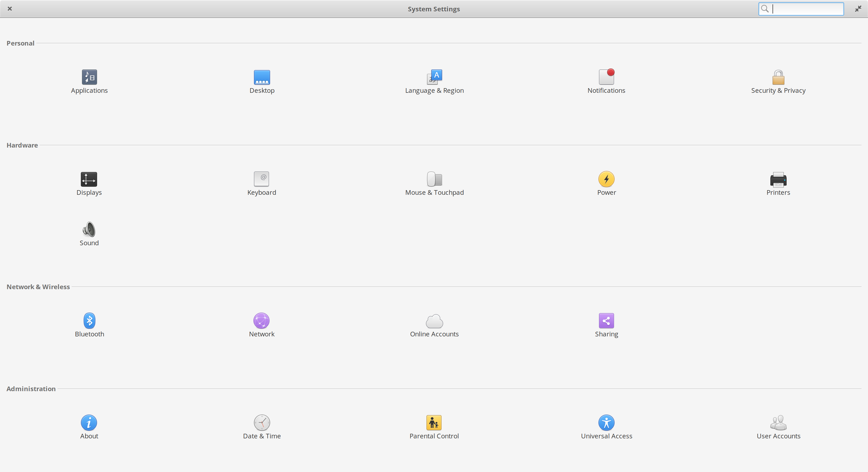Open Date & Time settings
Image resolution: width=868 pixels, height=472 pixels.
[x=261, y=427]
